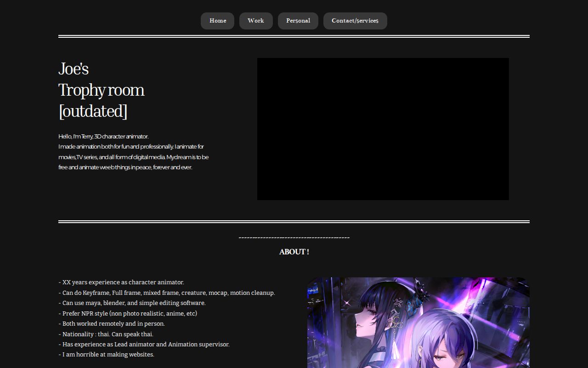The image size is (588, 368).
Task: Click the "Lead animator and Animation supervisor" line
Action: (x=144, y=345)
